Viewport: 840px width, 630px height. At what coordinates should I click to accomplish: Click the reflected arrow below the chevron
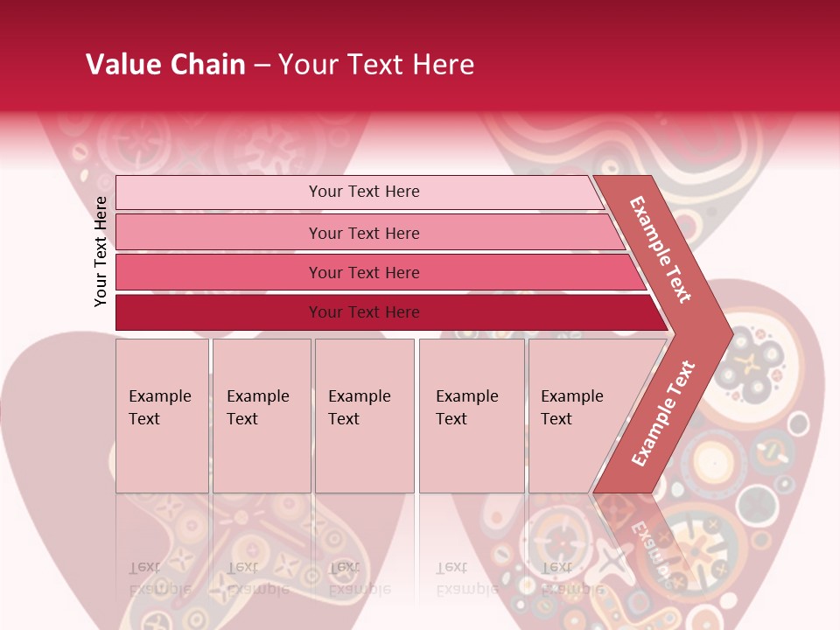click(x=643, y=541)
